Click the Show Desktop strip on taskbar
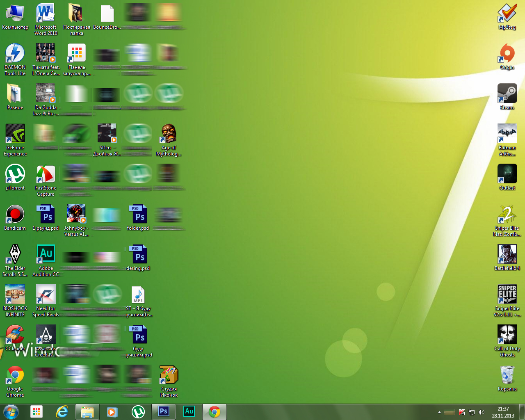Screen dimensions: 525x420 (x=522, y=412)
